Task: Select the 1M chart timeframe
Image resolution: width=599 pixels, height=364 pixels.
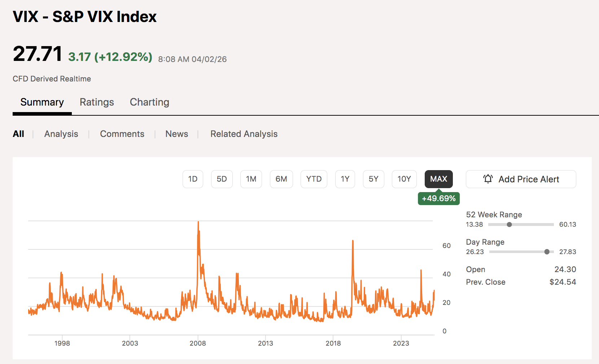Action: pos(251,179)
